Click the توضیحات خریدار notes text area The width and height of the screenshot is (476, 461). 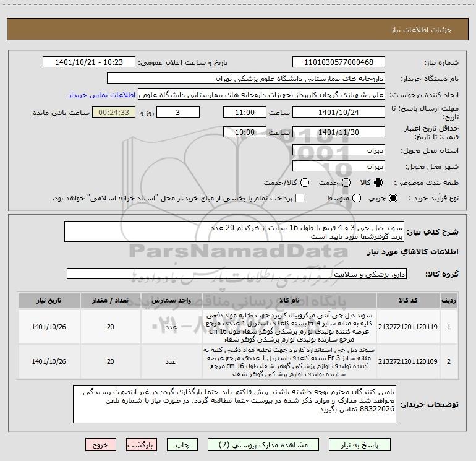[x=234, y=404]
